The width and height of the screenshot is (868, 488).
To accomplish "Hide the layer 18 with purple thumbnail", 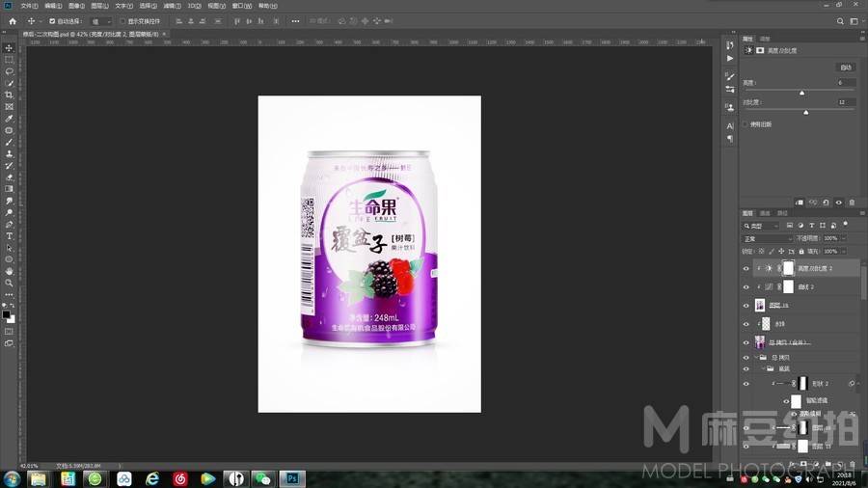I will click(746, 306).
